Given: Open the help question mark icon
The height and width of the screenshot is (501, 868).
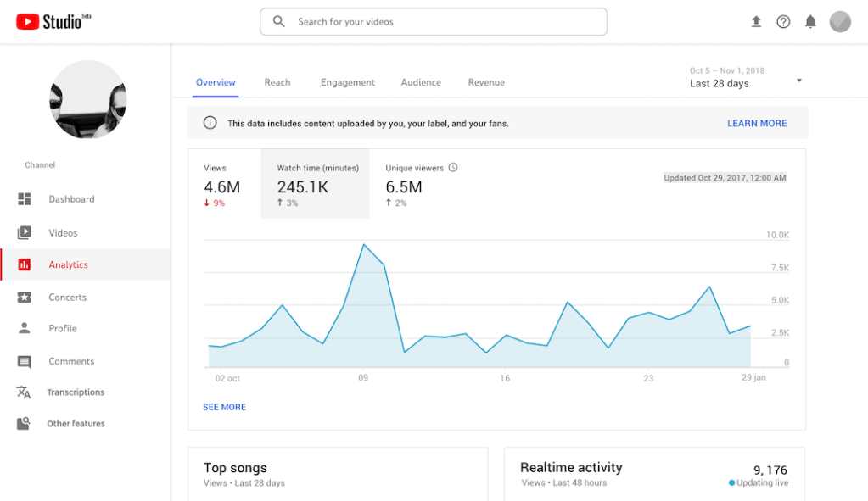Looking at the screenshot, I should [783, 22].
